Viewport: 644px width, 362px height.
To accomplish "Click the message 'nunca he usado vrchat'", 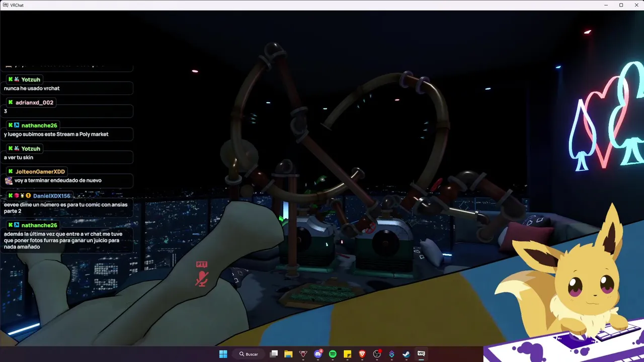I will 32,88.
